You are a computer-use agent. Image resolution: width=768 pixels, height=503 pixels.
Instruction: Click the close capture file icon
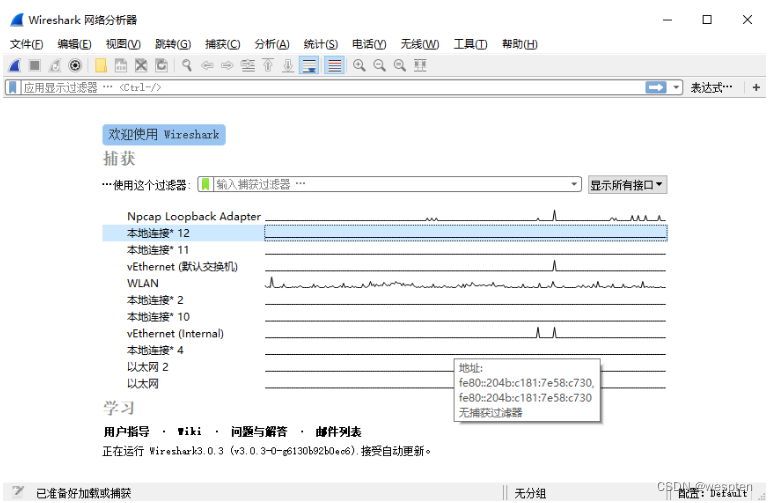pos(141,65)
